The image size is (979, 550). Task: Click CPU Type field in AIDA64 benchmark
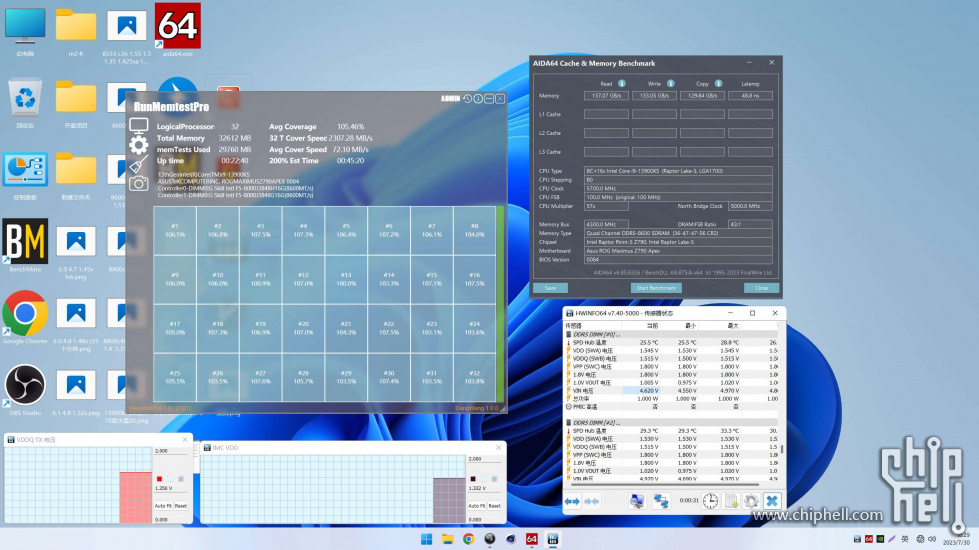679,170
